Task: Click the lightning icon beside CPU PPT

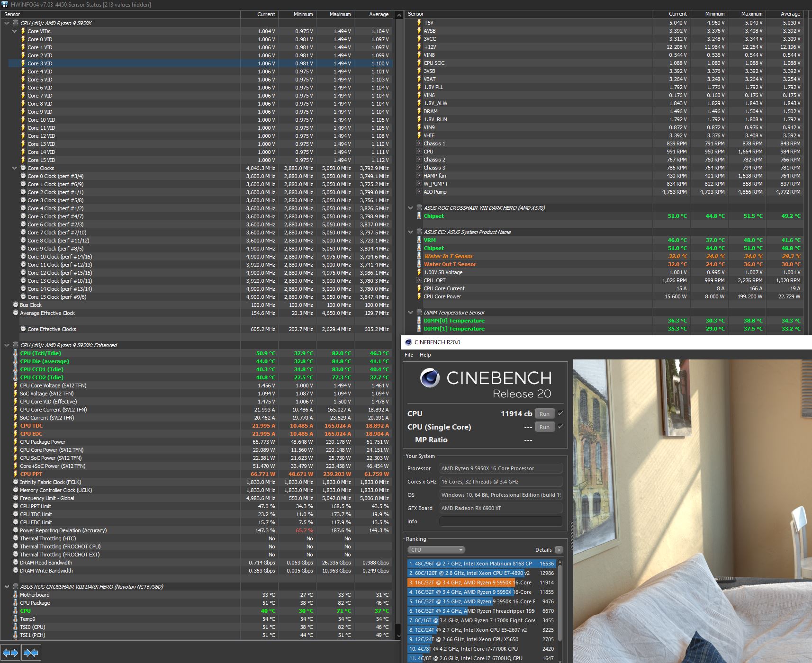Action: pyautogui.click(x=15, y=474)
